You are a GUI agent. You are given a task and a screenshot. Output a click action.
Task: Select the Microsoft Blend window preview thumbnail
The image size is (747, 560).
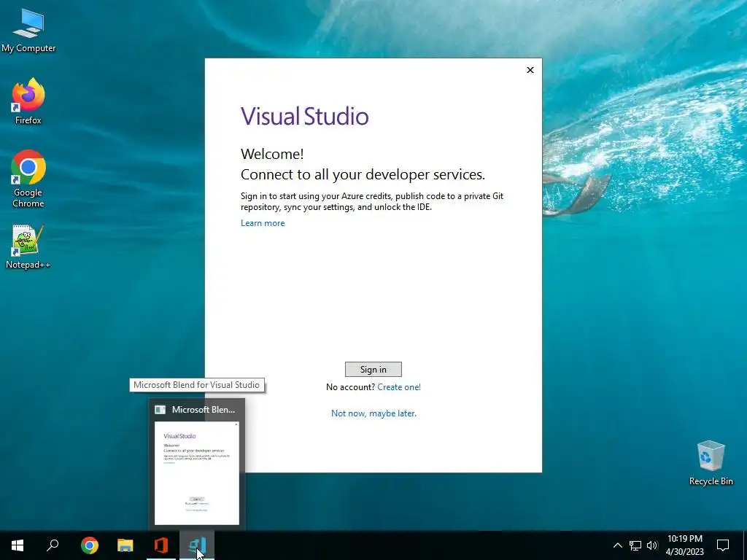(197, 473)
